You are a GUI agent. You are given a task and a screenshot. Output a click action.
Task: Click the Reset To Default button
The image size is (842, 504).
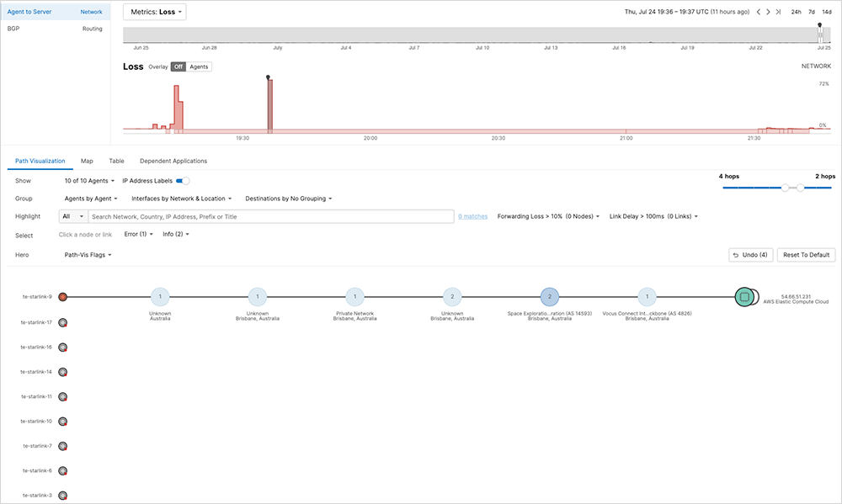(x=807, y=255)
